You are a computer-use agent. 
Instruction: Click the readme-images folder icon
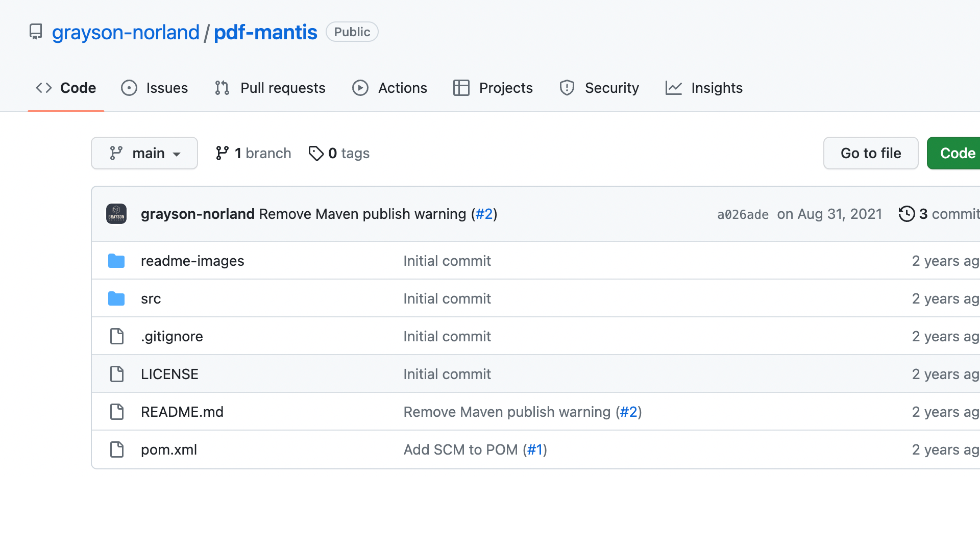[x=116, y=261]
